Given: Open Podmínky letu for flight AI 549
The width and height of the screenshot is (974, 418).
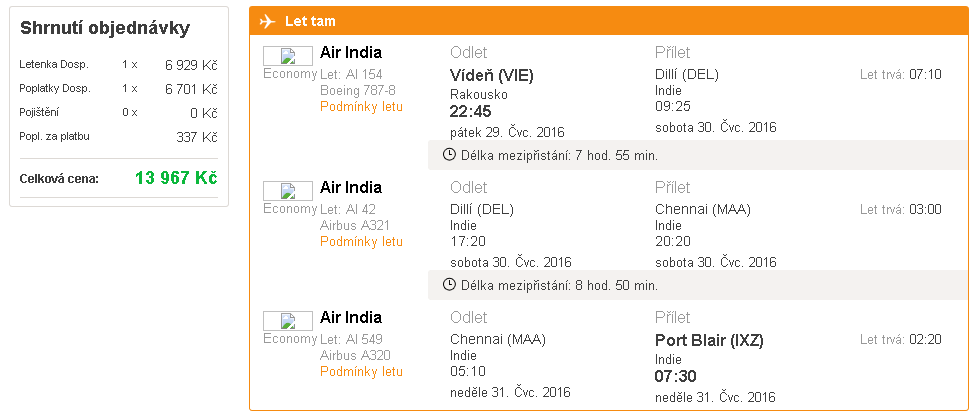Looking at the screenshot, I should pyautogui.click(x=362, y=372).
